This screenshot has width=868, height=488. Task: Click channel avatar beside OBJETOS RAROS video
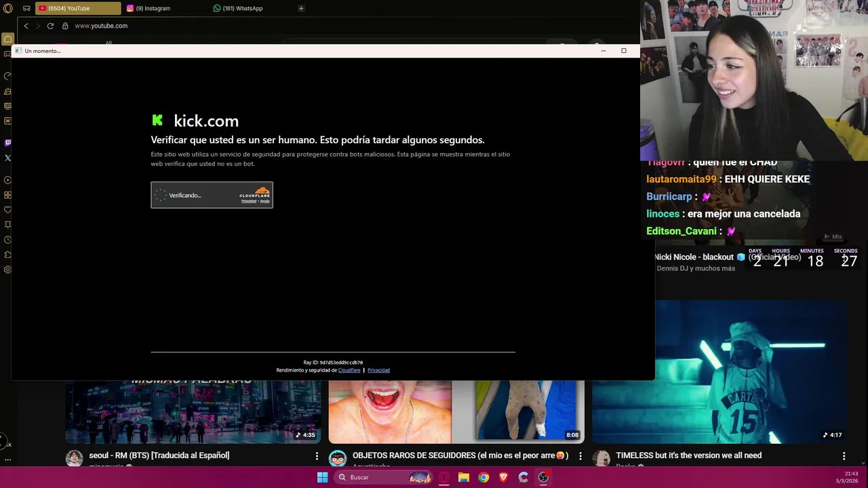tap(338, 459)
